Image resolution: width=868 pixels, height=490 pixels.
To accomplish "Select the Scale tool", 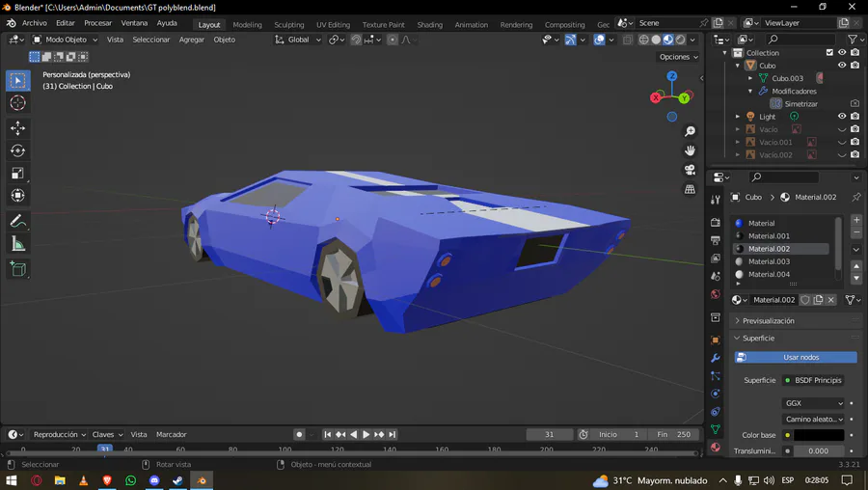I will click(x=17, y=174).
